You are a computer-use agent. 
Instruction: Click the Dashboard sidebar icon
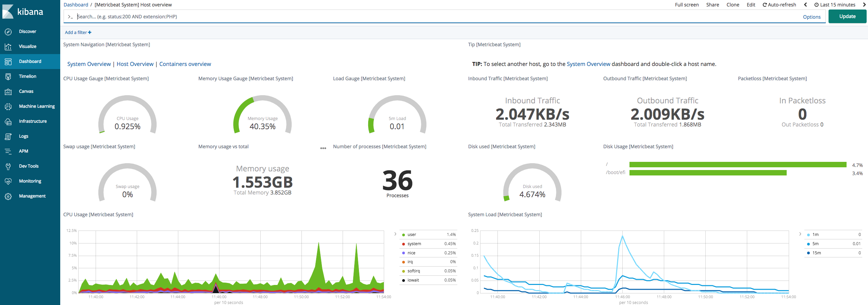pyautogui.click(x=8, y=62)
